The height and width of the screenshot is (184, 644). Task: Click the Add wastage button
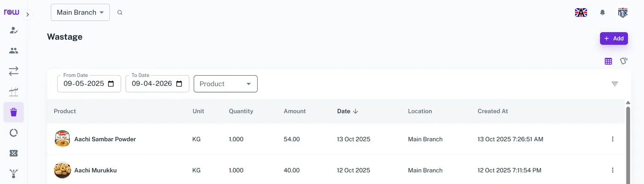tap(614, 38)
